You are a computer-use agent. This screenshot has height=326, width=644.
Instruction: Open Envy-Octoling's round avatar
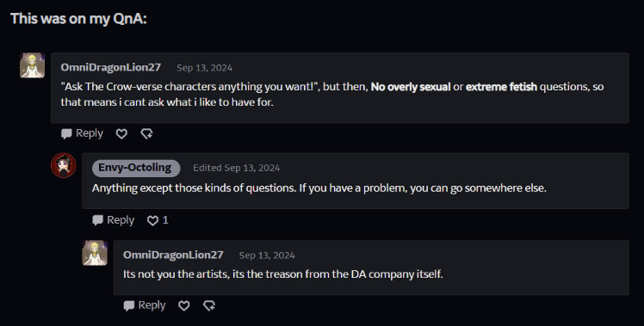coord(63,165)
